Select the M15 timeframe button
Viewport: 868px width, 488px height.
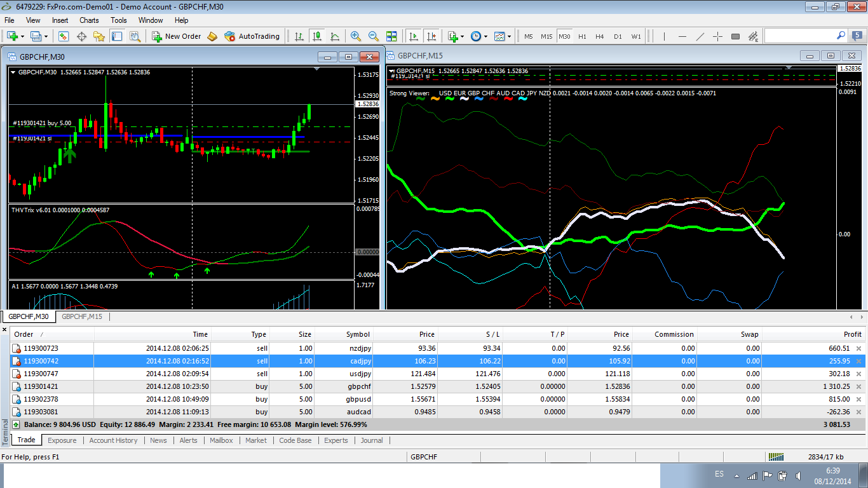[546, 36]
